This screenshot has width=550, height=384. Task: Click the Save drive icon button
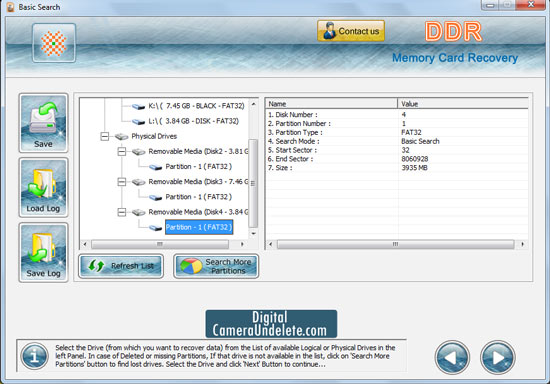click(x=43, y=123)
